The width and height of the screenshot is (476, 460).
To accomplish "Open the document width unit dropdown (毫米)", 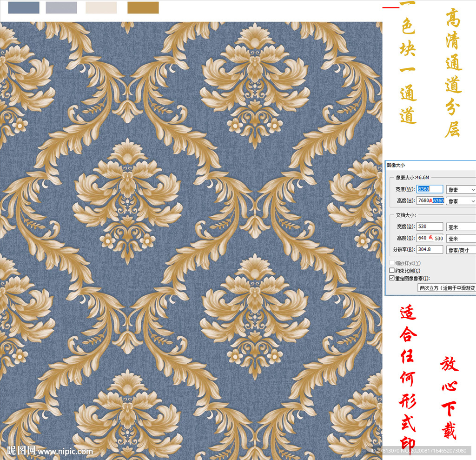I will click(x=461, y=227).
